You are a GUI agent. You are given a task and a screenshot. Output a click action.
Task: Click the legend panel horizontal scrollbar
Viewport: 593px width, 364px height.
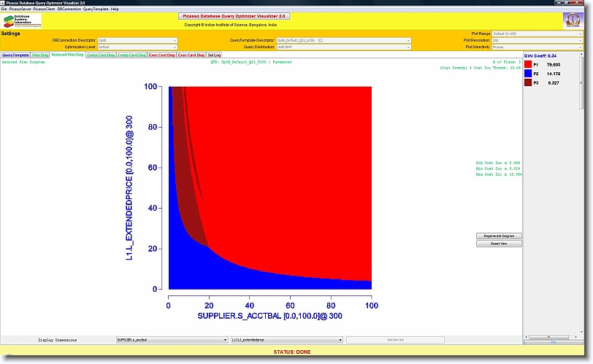[553, 340]
